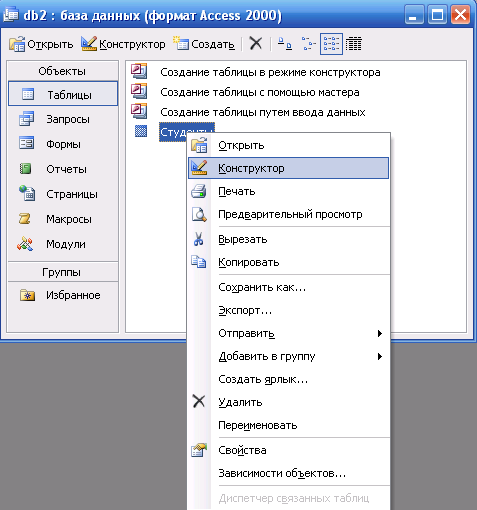Click the magnifier icon beside Предварительный просмотр
This screenshot has width=477, height=510.
[199, 214]
